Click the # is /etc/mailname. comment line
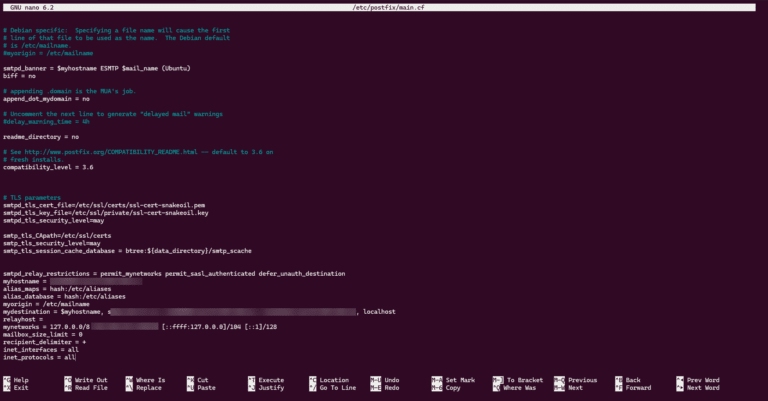Image resolution: width=768 pixels, height=401 pixels. click(x=37, y=46)
